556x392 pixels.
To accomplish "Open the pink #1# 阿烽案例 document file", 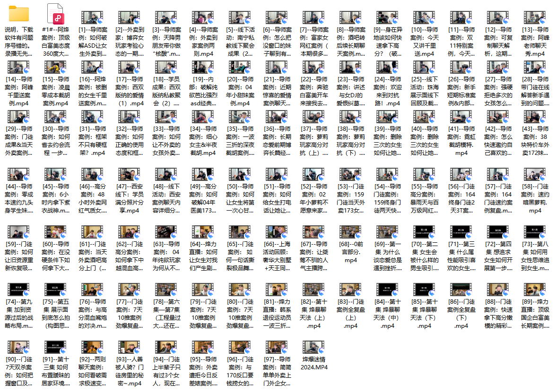I will click(x=56, y=14).
